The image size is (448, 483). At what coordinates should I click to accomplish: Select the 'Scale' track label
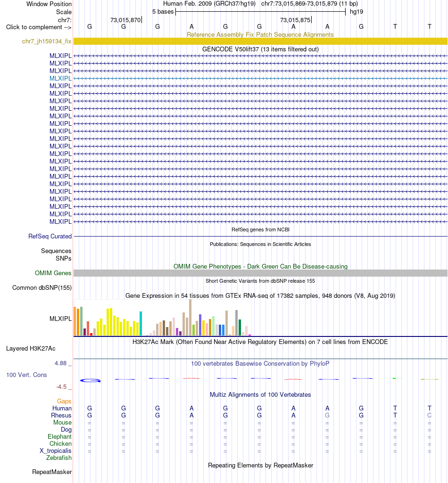pos(64,12)
